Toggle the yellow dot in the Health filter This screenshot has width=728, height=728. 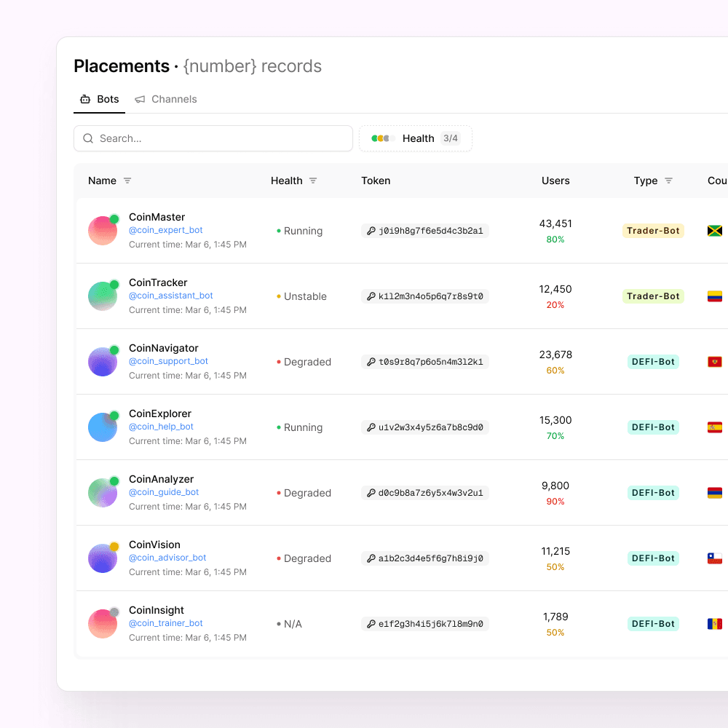(380, 138)
